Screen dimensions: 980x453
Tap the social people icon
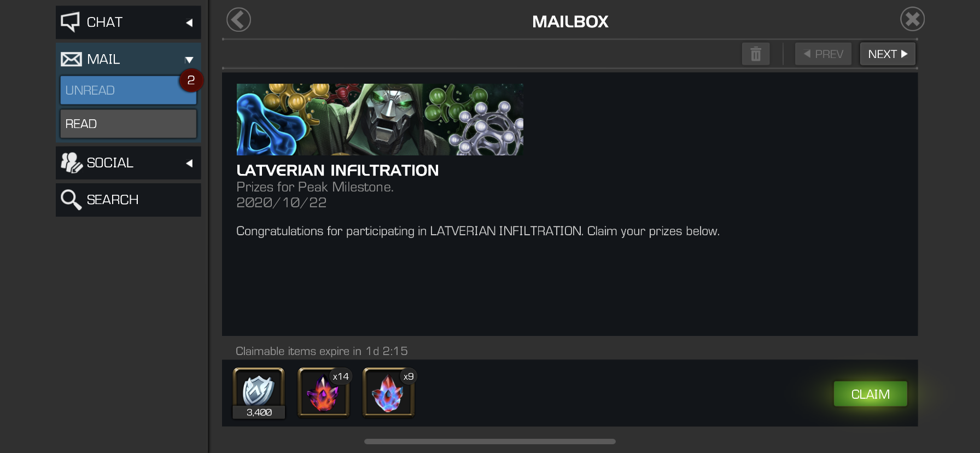[71, 162]
